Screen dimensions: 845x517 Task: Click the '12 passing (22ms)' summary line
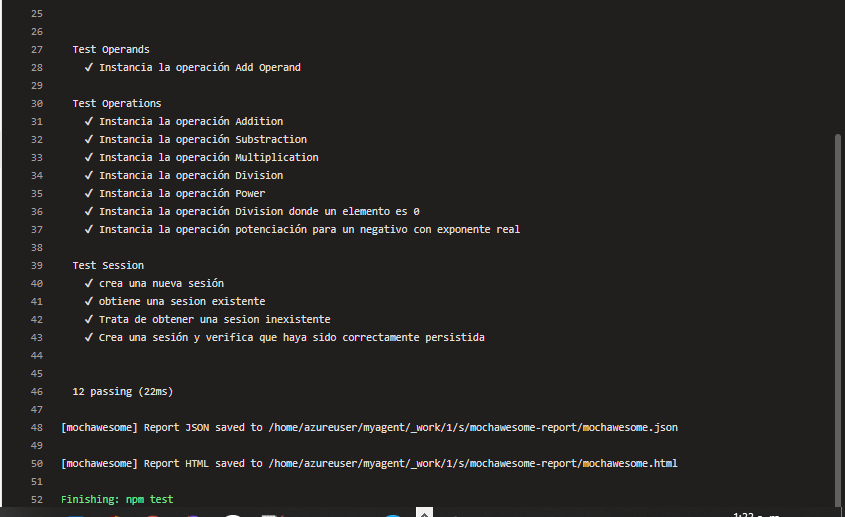coord(123,391)
